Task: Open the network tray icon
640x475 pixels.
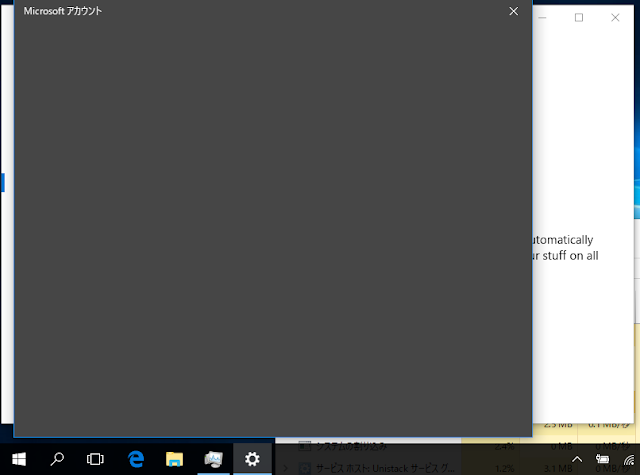Action: point(629,459)
